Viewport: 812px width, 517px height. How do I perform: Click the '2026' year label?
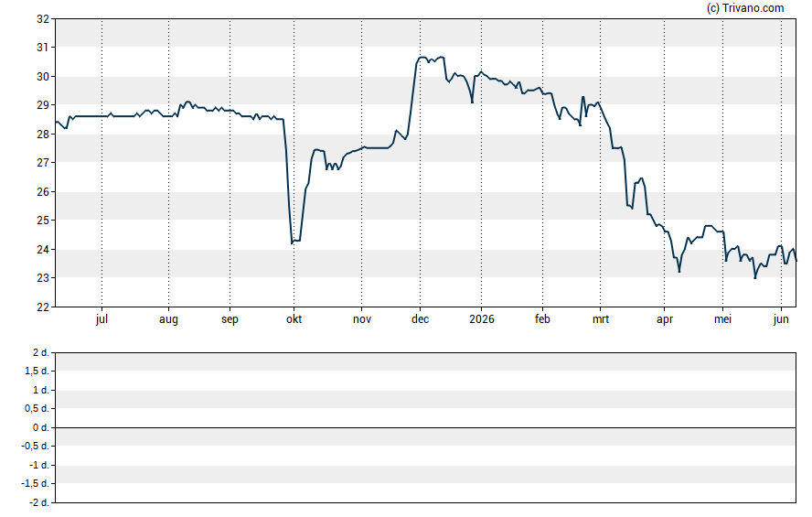click(482, 319)
